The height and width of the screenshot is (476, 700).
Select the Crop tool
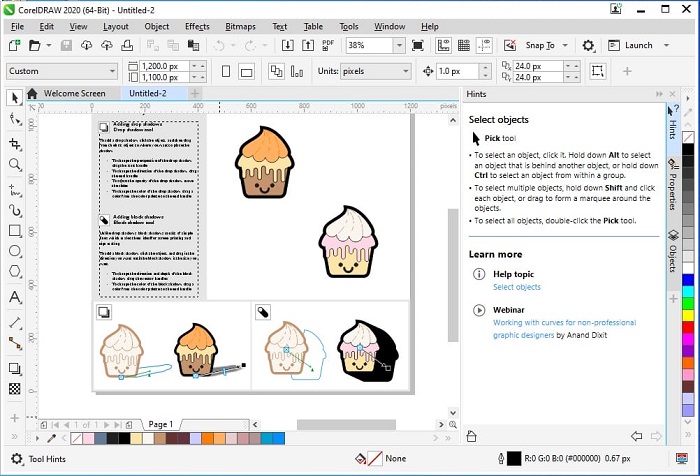pos(14,142)
